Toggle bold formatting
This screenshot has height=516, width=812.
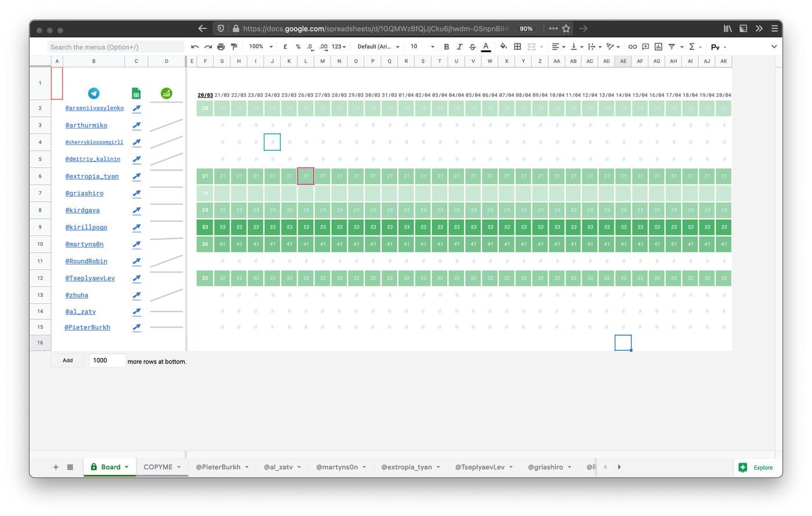pyautogui.click(x=446, y=47)
